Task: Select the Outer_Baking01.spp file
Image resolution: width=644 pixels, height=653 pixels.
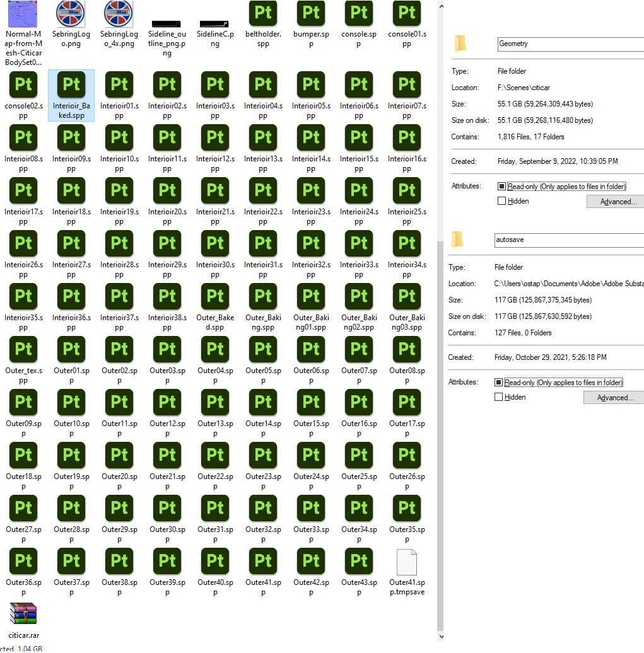Action: tap(311, 307)
